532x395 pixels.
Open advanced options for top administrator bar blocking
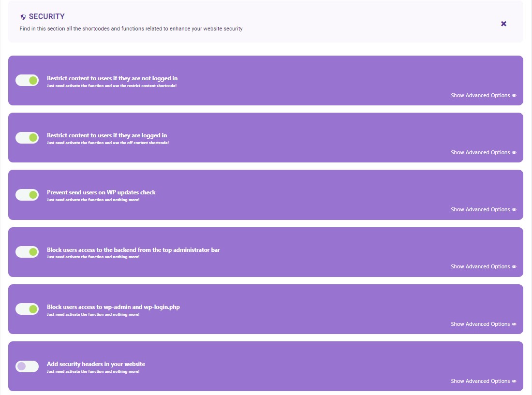click(484, 266)
